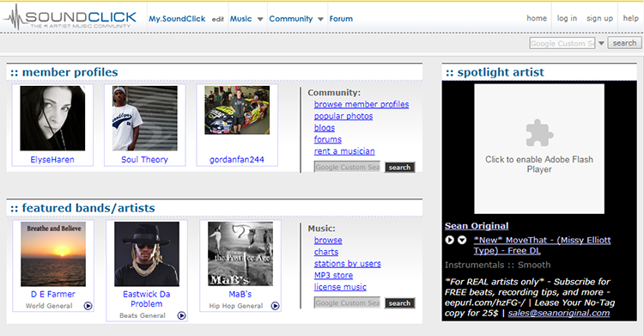
Task: Open the spotlight song options arrow icon
Action: point(462,240)
